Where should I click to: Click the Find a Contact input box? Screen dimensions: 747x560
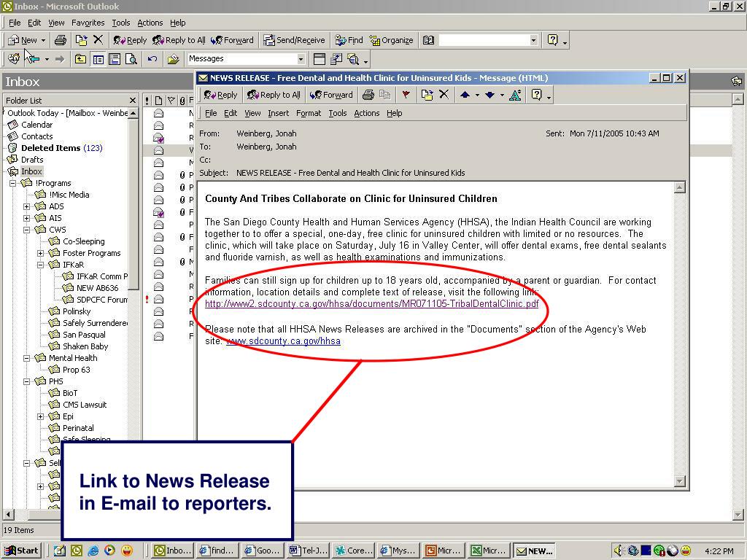(484, 41)
